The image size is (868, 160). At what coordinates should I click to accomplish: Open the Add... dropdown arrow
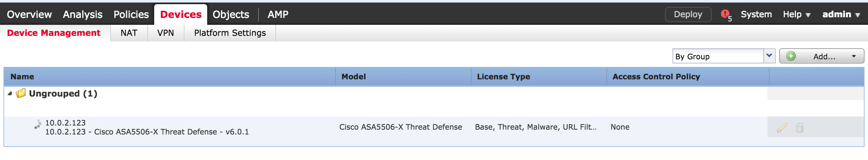(854, 56)
